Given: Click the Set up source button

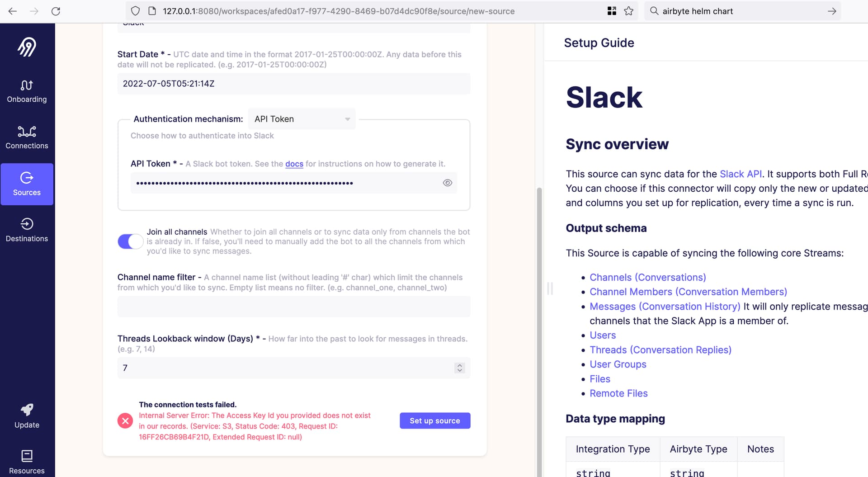Looking at the screenshot, I should coord(435,420).
